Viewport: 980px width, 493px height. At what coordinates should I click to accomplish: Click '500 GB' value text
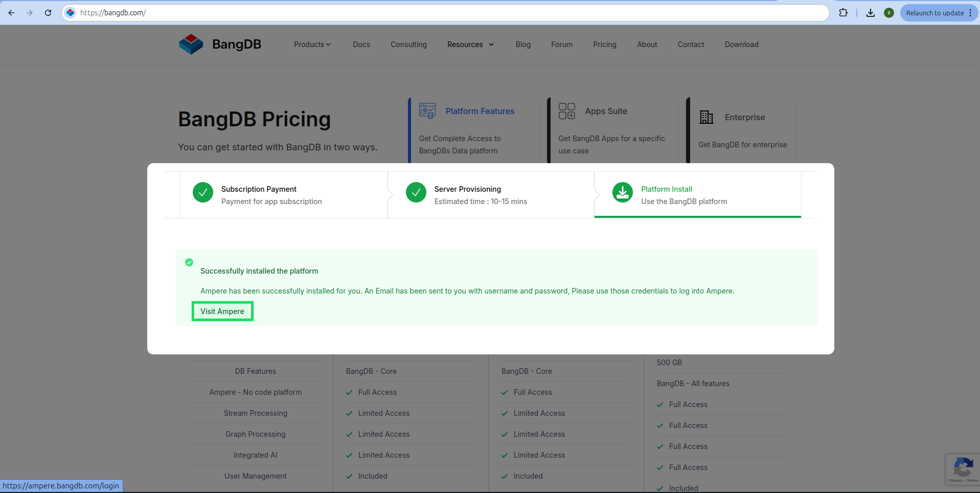click(x=670, y=363)
